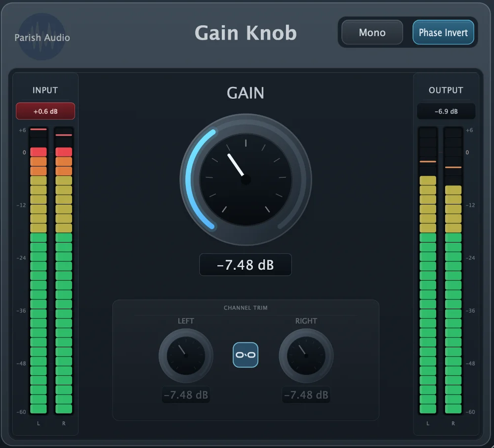Click the LEFT channel trim knob
The height and width of the screenshot is (448, 494).
[x=186, y=356]
